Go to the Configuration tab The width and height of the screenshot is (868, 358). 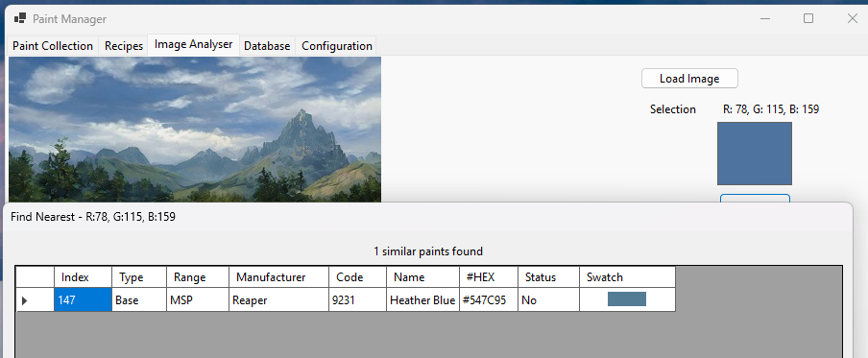coord(337,46)
